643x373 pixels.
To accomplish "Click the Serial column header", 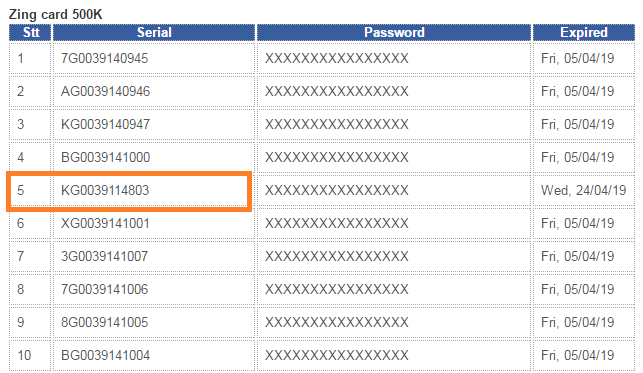I will (x=154, y=32).
